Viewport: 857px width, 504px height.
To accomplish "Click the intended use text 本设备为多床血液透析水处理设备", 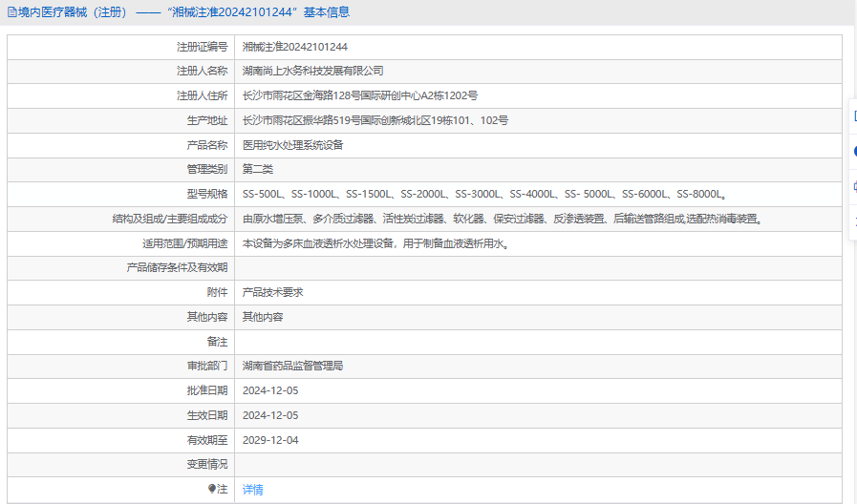I will 376,243.
